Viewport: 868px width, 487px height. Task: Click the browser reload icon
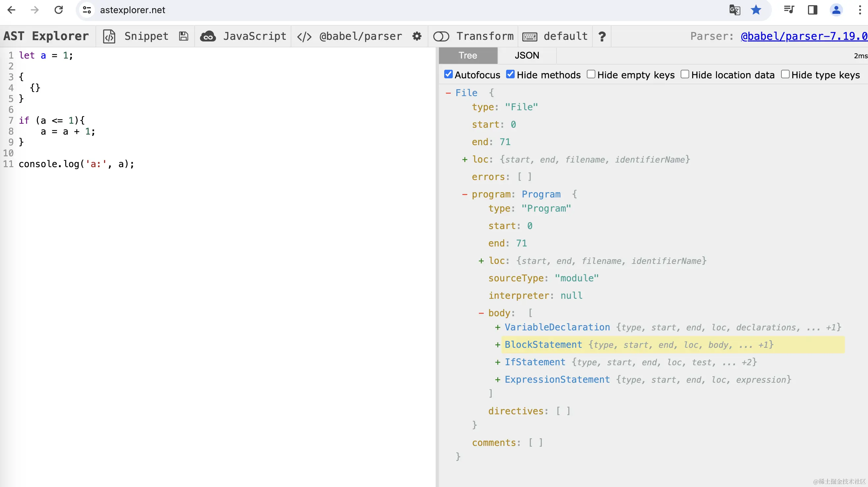(59, 10)
